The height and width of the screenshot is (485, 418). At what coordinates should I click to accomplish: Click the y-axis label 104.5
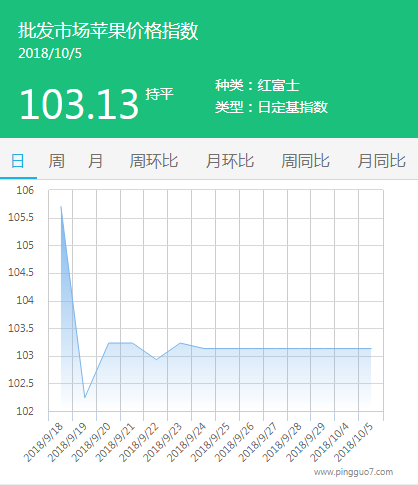coord(21,273)
